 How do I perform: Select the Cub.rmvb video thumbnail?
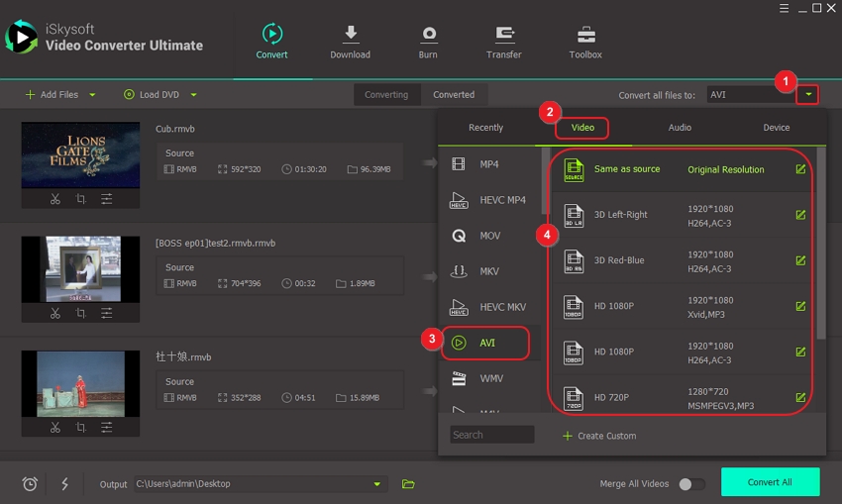[80, 154]
